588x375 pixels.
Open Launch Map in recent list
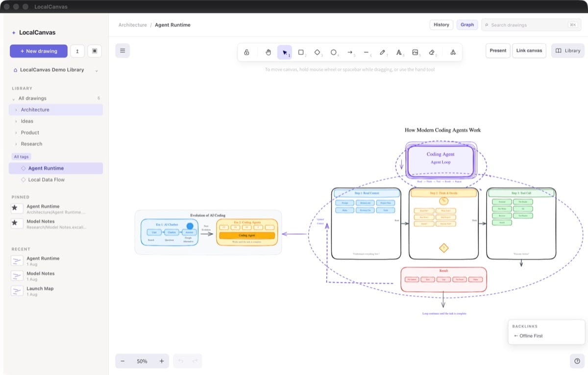pyautogui.click(x=56, y=291)
